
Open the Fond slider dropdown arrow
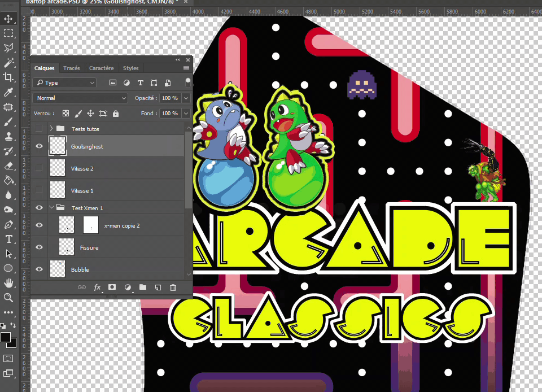tap(186, 114)
